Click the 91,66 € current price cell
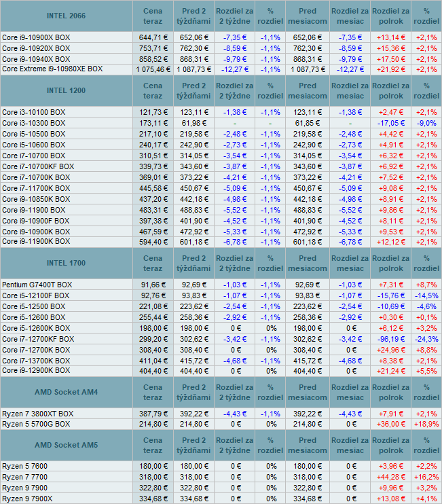Viewport: 442px width, 504px height. tap(153, 285)
